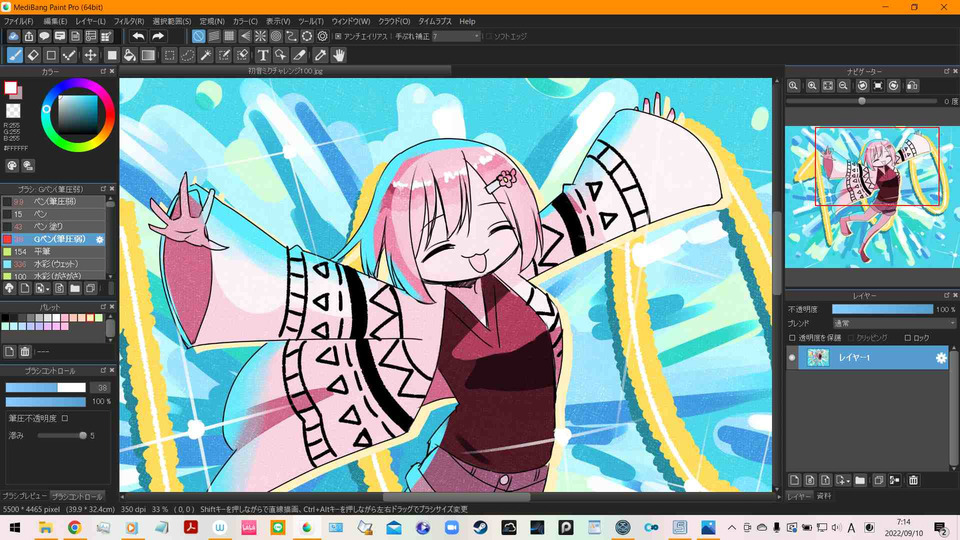Select ペン(筆圧弱) brush

tap(53, 201)
